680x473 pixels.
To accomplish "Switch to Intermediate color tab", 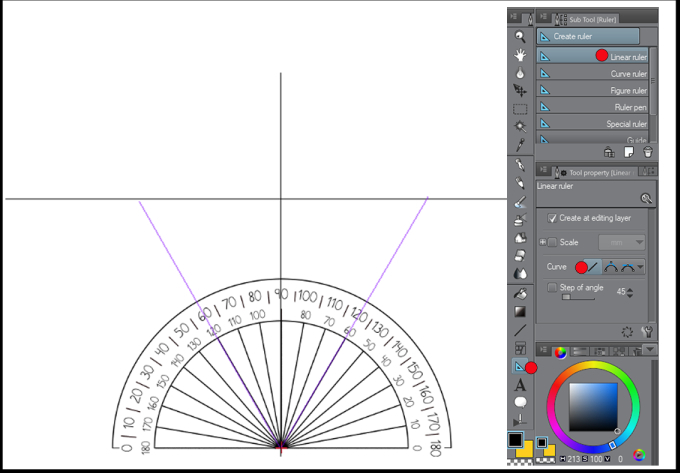I will (x=618, y=352).
